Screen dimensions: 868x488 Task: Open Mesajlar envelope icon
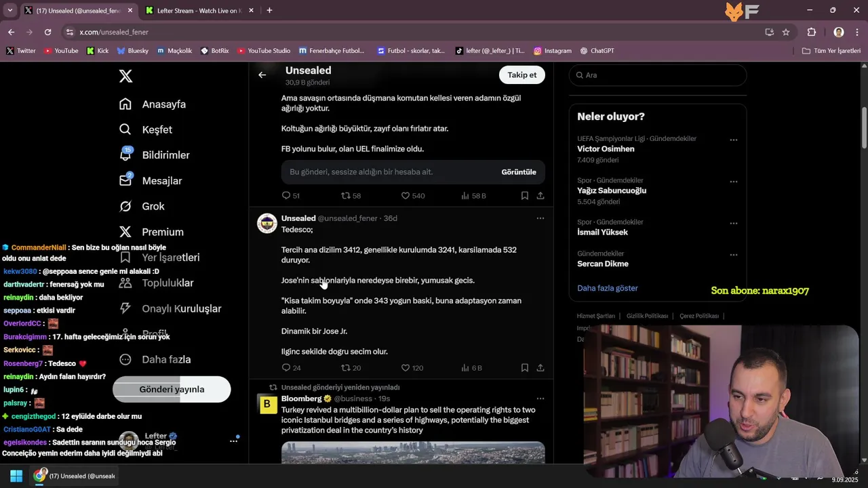click(125, 180)
